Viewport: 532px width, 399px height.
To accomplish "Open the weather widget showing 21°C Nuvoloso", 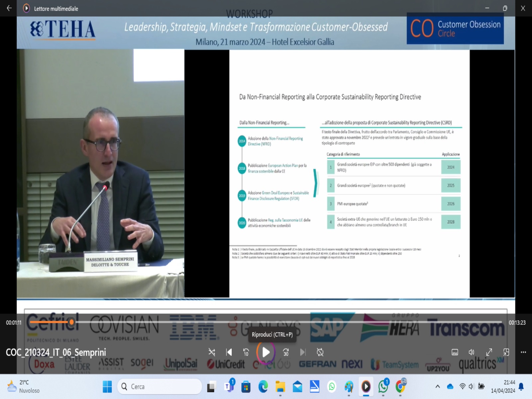I will (23, 387).
